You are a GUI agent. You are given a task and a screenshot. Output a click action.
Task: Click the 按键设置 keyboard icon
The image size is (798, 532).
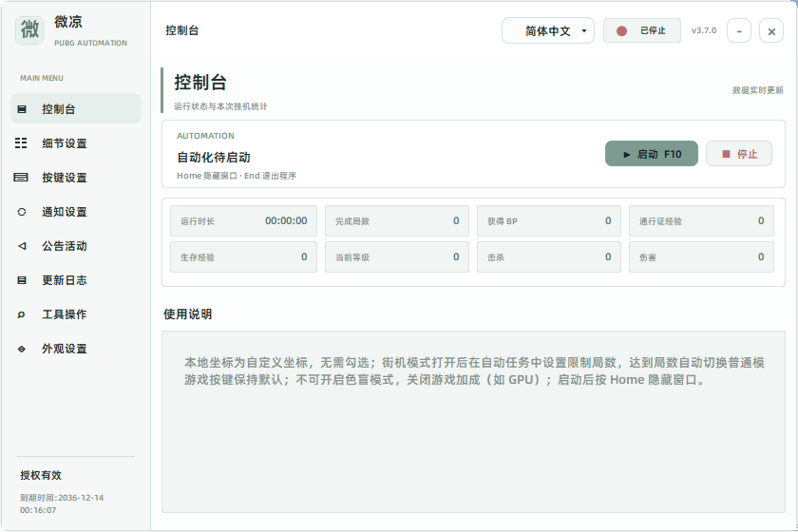pyautogui.click(x=21, y=177)
